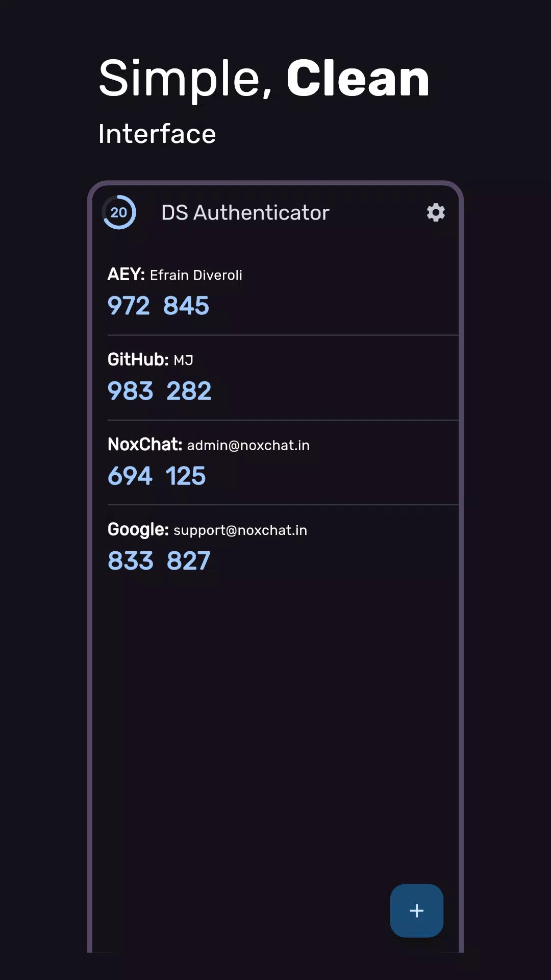Tap the digits 827 in the Google code
Viewport: 551px width, 980px height.
188,561
